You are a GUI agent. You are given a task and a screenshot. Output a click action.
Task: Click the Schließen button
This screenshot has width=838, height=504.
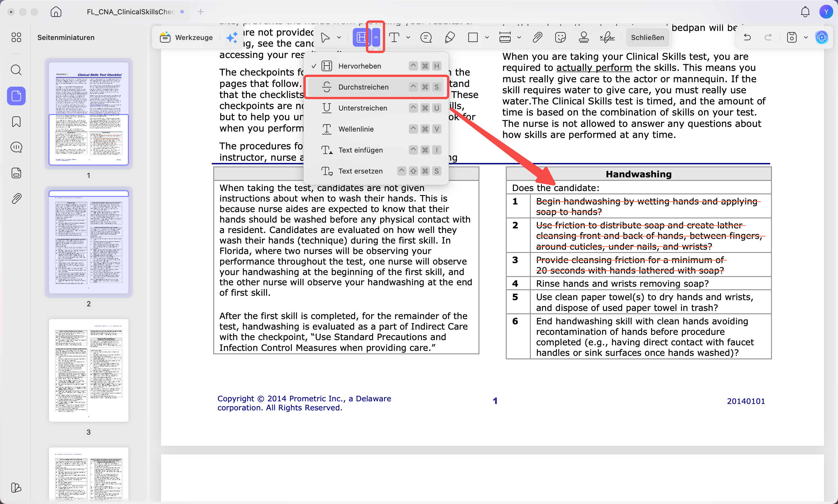(x=647, y=37)
